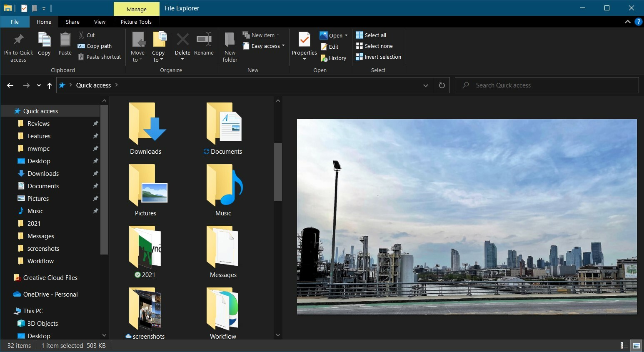Screen dimensions: 644x352
Task: Click the Properties icon in title bar
Action: [x=24, y=8]
